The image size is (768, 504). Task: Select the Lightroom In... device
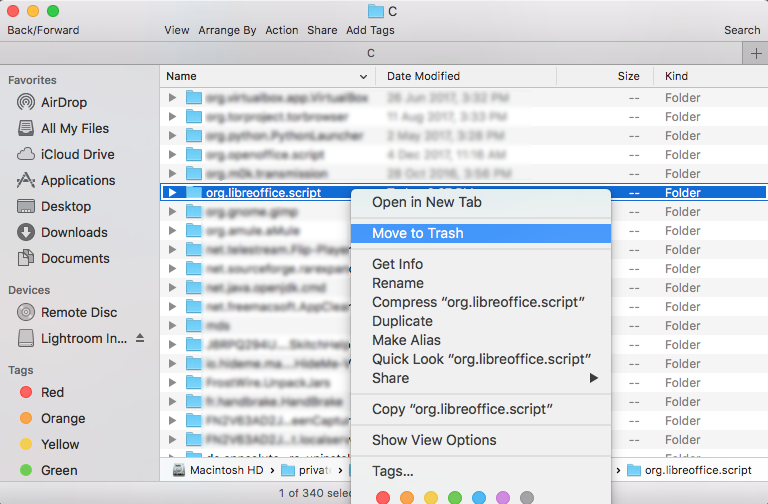click(72, 338)
